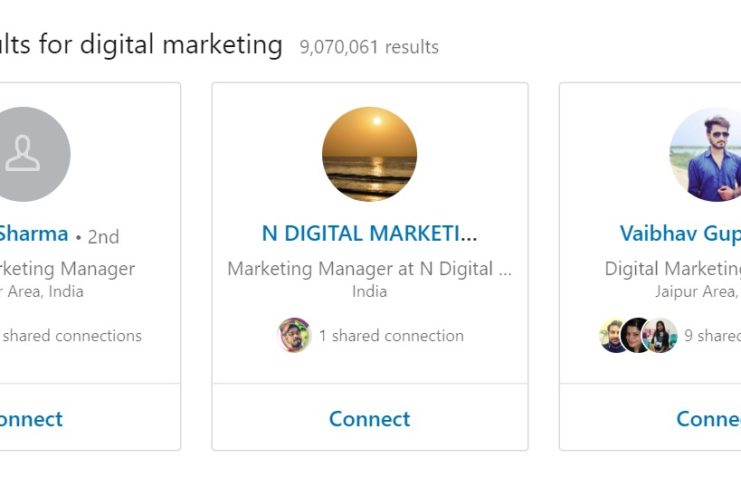Click the shared connection avatar beside '1 shared connection'
Viewport: 741px width, 486px height.
click(x=294, y=335)
